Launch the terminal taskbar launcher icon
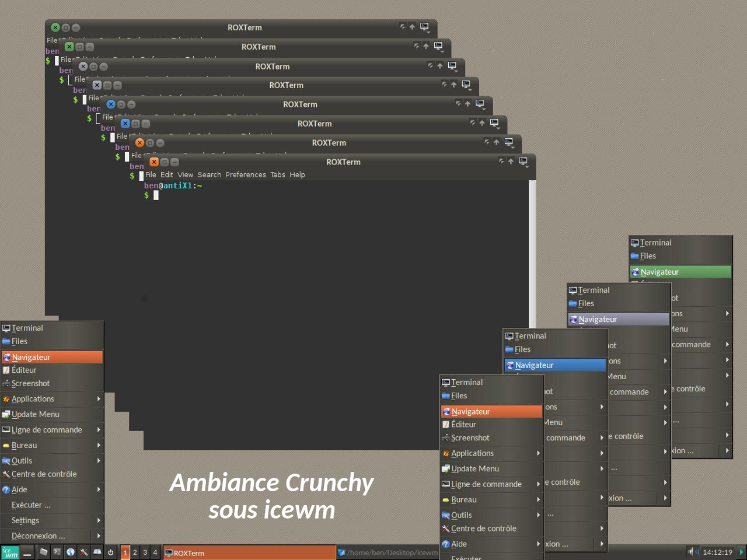Image resolution: width=747 pixels, height=560 pixels. click(57, 552)
